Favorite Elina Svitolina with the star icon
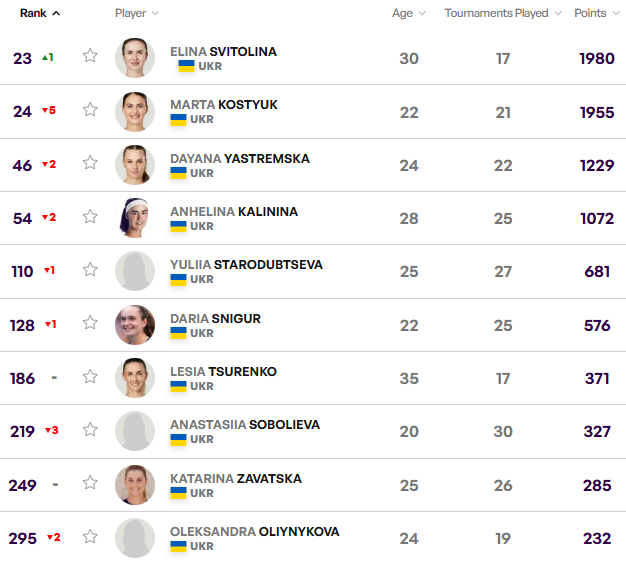The width and height of the screenshot is (626, 564). click(90, 56)
